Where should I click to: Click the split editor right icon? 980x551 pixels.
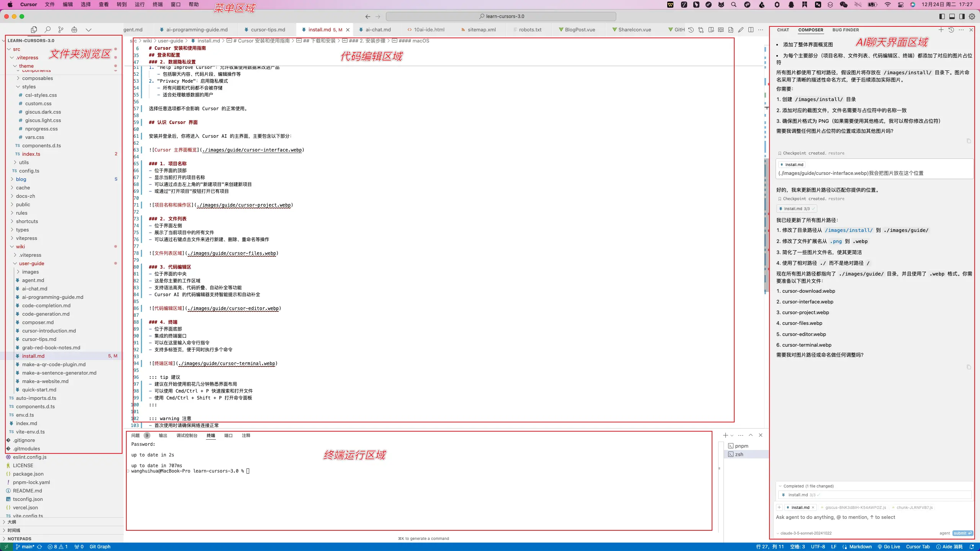[x=751, y=30]
